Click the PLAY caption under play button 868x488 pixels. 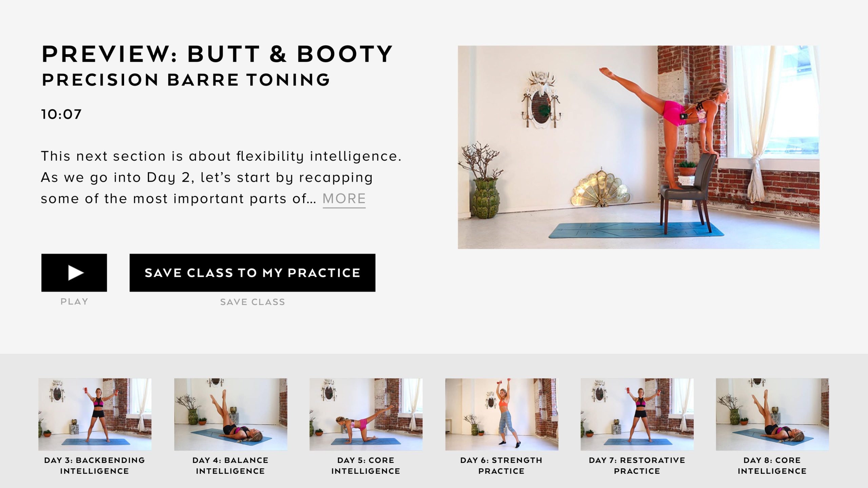point(74,301)
